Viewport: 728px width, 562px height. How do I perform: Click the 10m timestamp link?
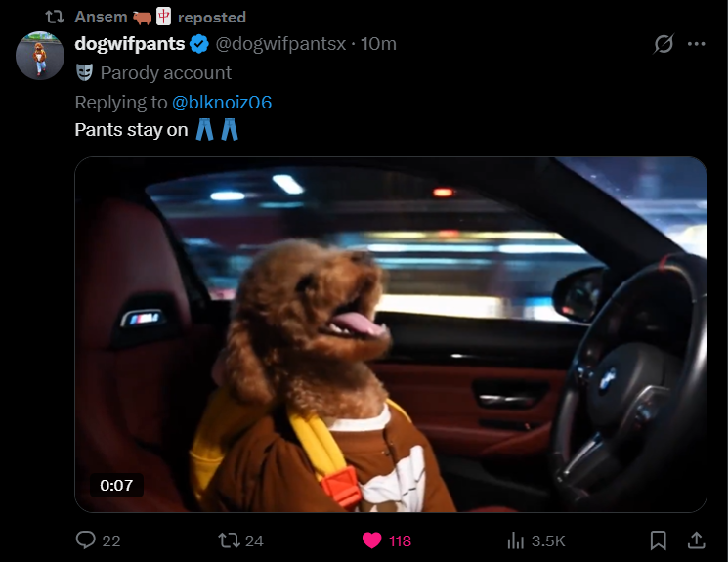click(378, 44)
